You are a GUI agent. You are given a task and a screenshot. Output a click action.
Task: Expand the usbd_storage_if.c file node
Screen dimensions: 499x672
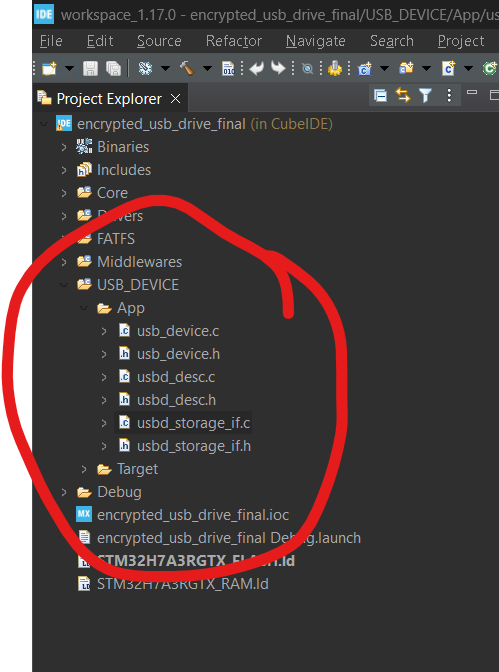[104, 423]
